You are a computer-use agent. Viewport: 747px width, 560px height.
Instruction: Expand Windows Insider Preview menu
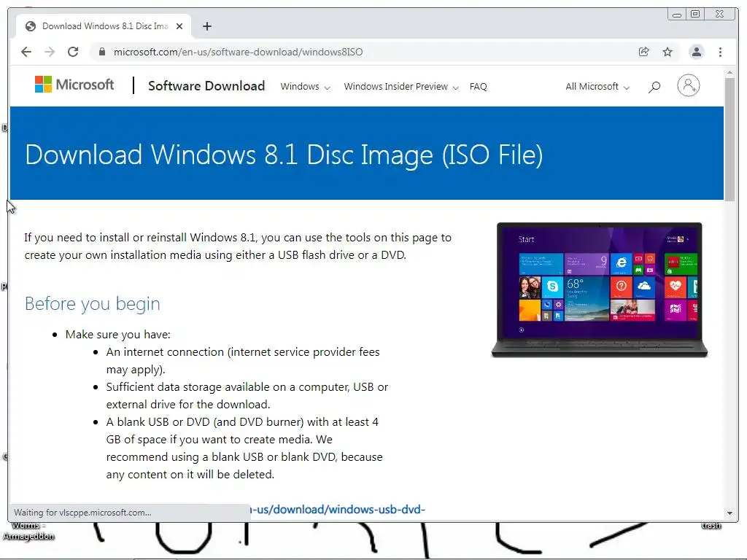pos(401,87)
